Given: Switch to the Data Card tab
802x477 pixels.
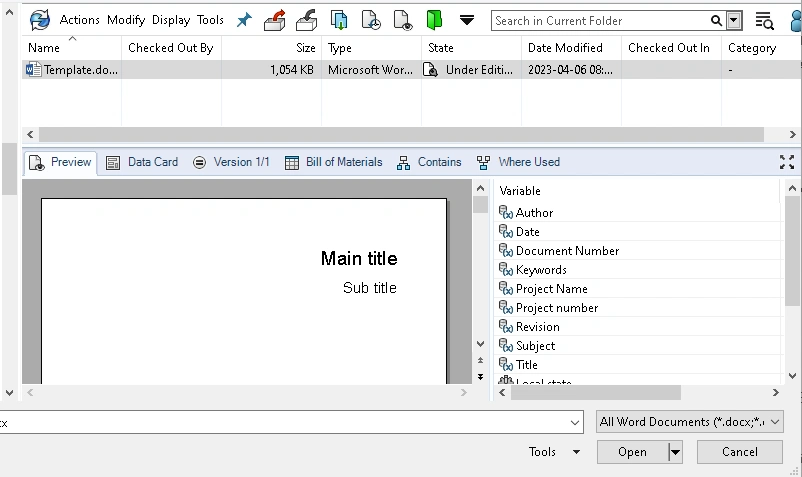Looking at the screenshot, I should 142,163.
